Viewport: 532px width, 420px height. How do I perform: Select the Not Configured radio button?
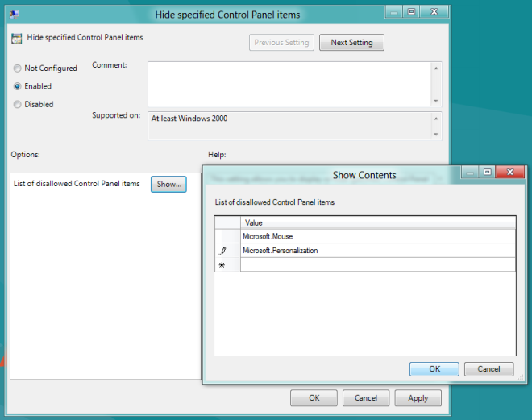(18, 69)
